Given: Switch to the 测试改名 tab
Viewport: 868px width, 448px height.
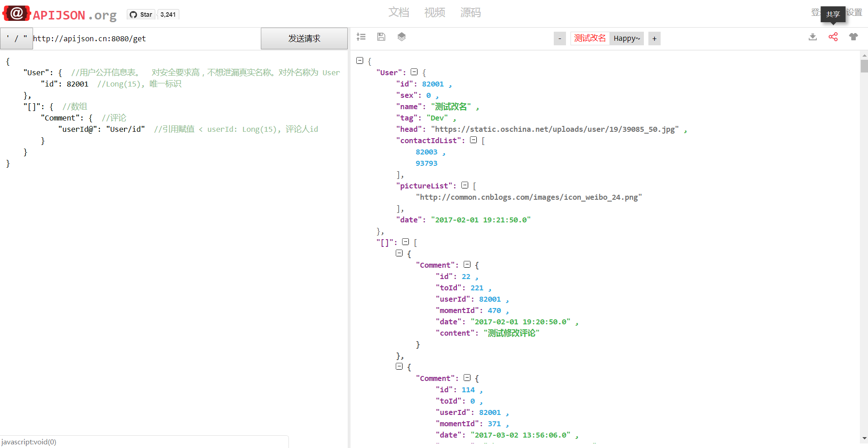Looking at the screenshot, I should 590,39.
